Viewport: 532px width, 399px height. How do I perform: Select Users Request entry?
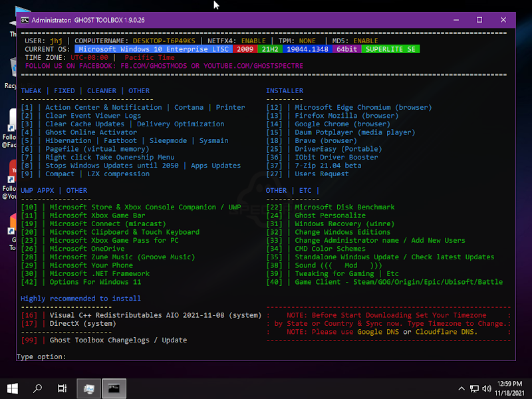click(x=322, y=174)
